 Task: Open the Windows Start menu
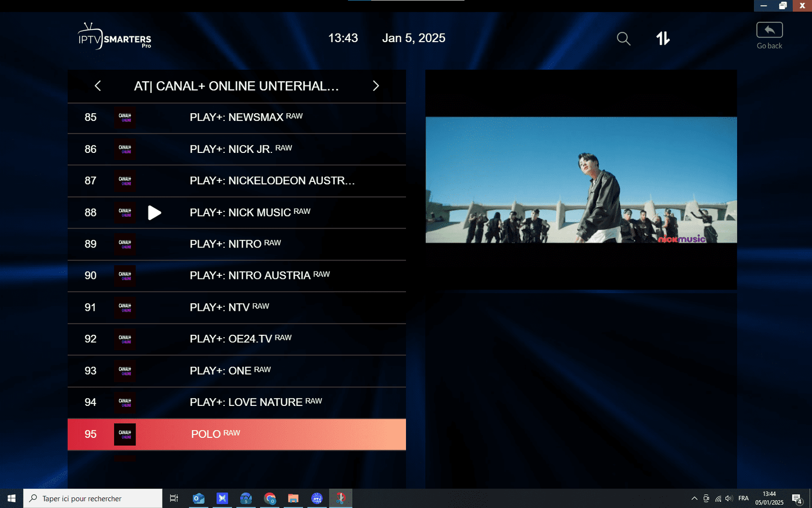coord(12,498)
